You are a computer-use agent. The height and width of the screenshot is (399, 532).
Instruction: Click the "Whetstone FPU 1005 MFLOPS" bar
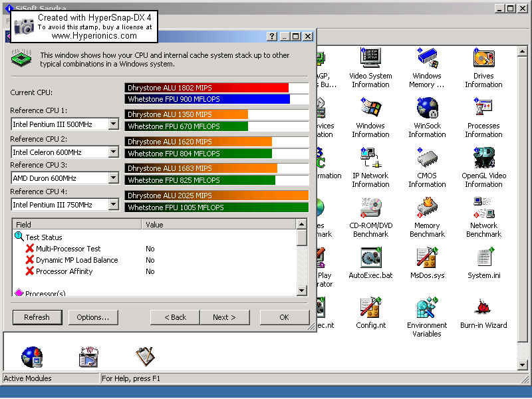[217, 207]
